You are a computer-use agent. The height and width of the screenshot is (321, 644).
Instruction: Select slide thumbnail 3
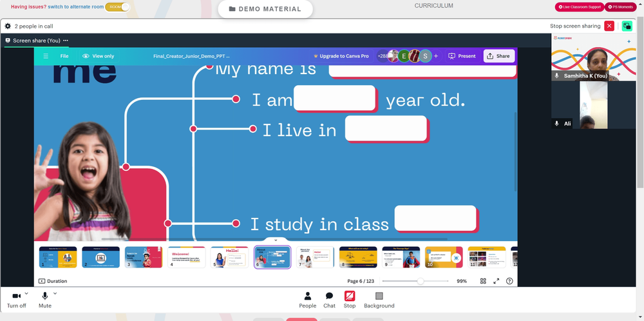[x=144, y=257]
